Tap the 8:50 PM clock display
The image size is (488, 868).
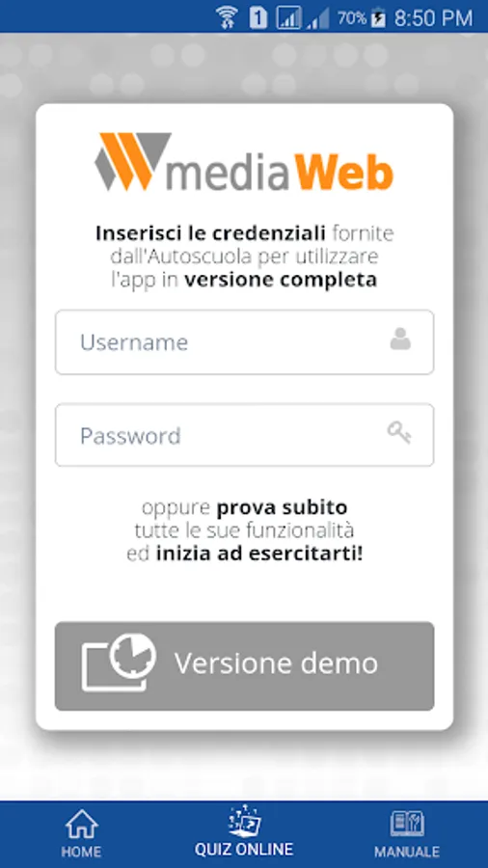tap(433, 18)
